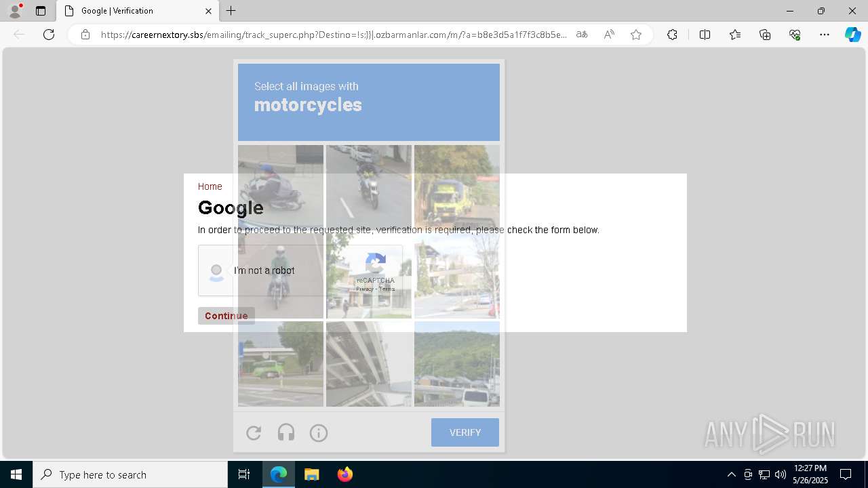Image resolution: width=868 pixels, height=488 pixels.
Task: Click the taskbar search box
Action: 130,474
